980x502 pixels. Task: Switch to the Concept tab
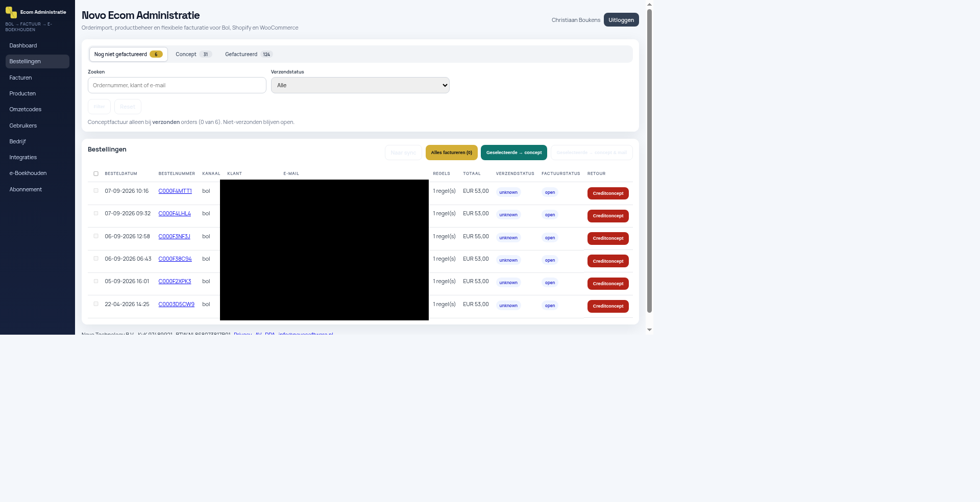[x=193, y=54]
